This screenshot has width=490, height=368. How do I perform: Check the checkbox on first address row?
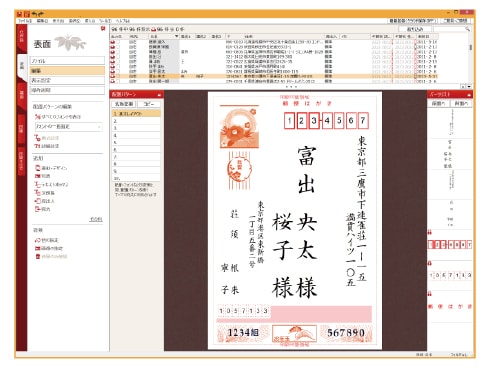[118, 42]
